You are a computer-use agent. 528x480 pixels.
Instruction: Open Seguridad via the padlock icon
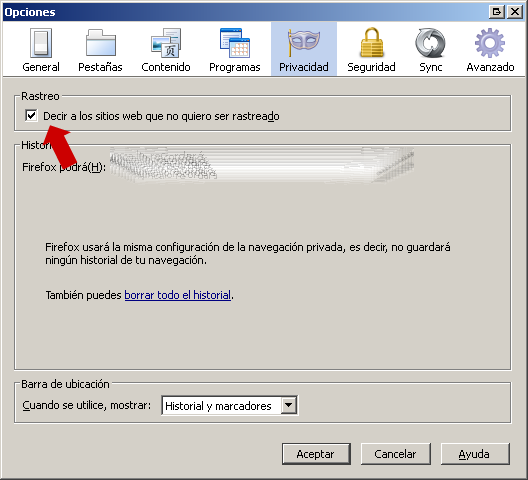pyautogui.click(x=371, y=42)
